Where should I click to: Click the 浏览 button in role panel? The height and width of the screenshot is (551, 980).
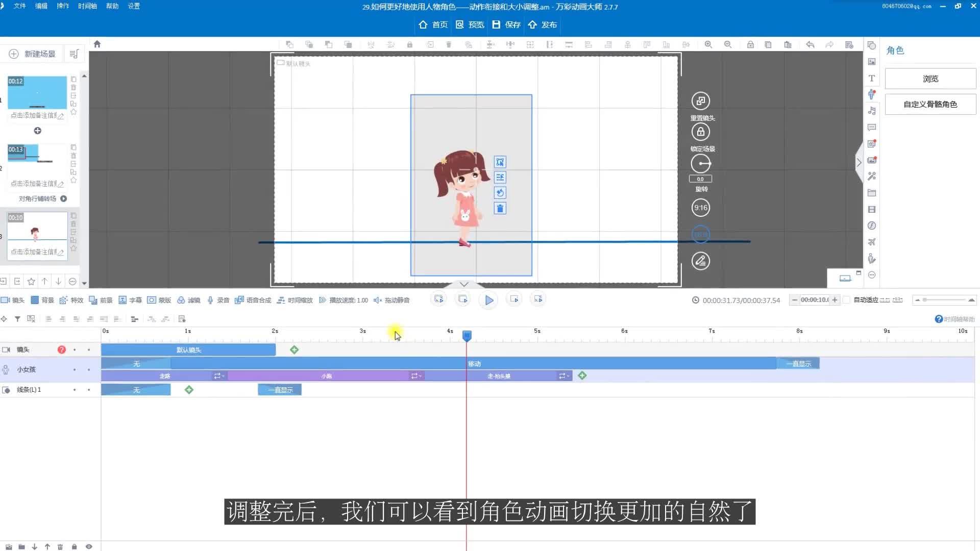pyautogui.click(x=930, y=79)
